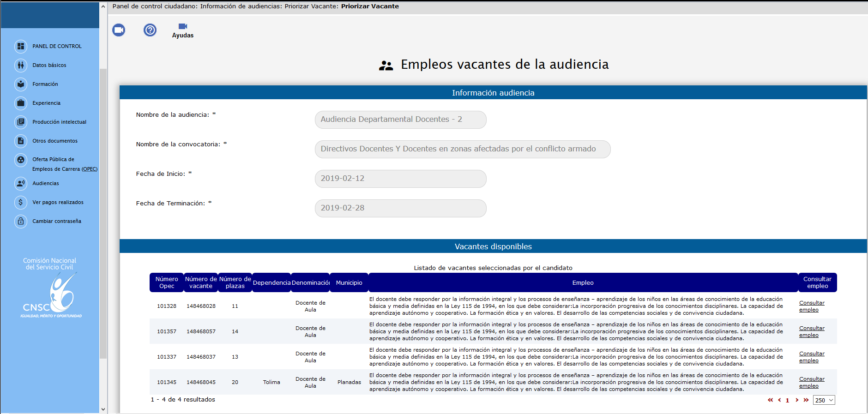Click the Nombre de la audiencia field

click(x=400, y=120)
